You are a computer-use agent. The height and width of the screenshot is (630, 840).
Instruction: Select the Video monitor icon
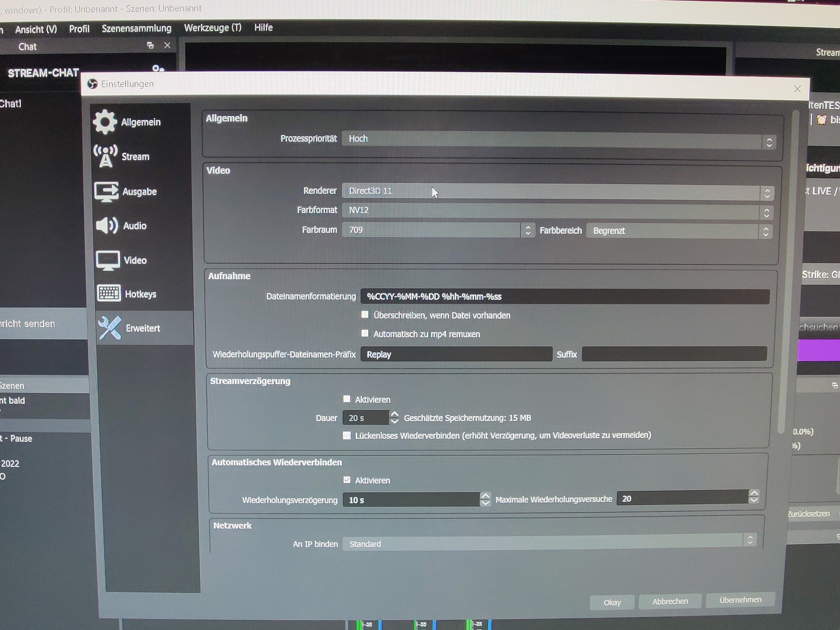108,260
